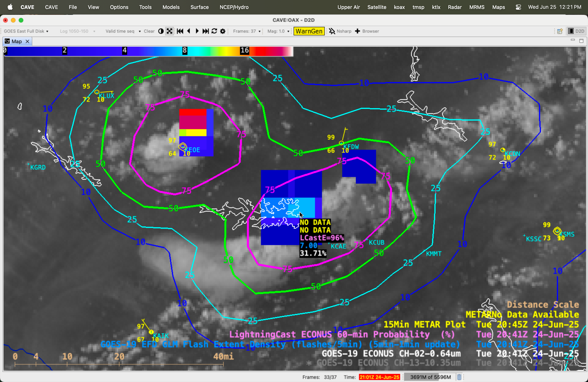The image size is (588, 382).
Task: Launch WarnGen
Action: [x=309, y=31]
